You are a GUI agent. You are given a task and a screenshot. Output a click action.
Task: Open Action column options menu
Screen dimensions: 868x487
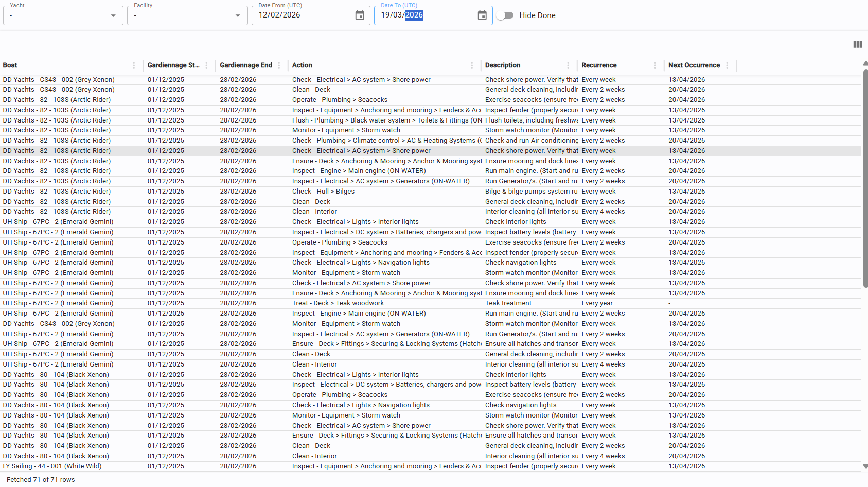pyautogui.click(x=472, y=65)
